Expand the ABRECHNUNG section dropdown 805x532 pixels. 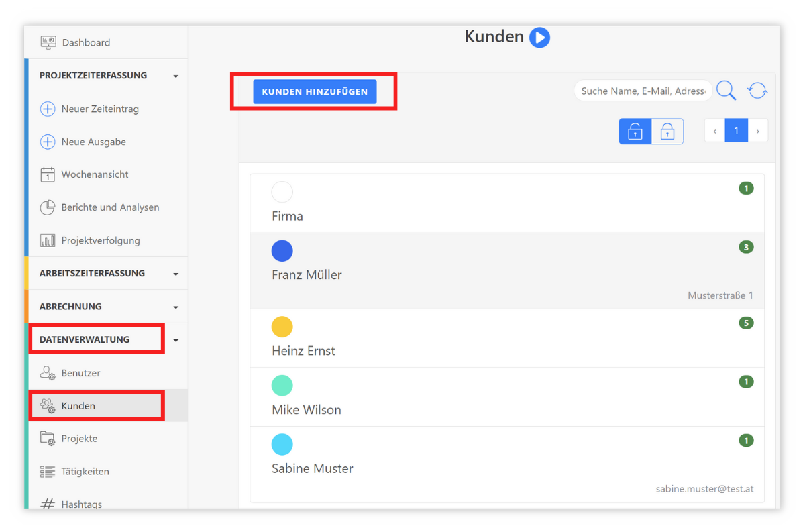pyautogui.click(x=176, y=307)
